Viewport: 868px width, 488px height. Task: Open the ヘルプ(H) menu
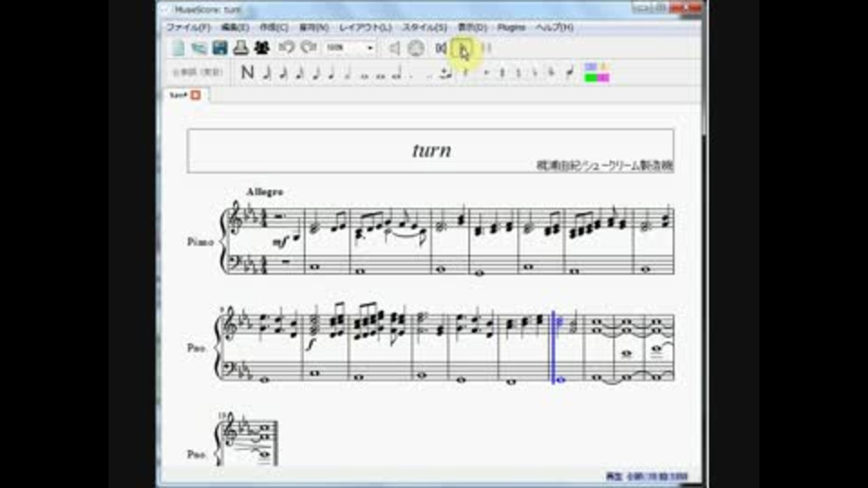[554, 27]
